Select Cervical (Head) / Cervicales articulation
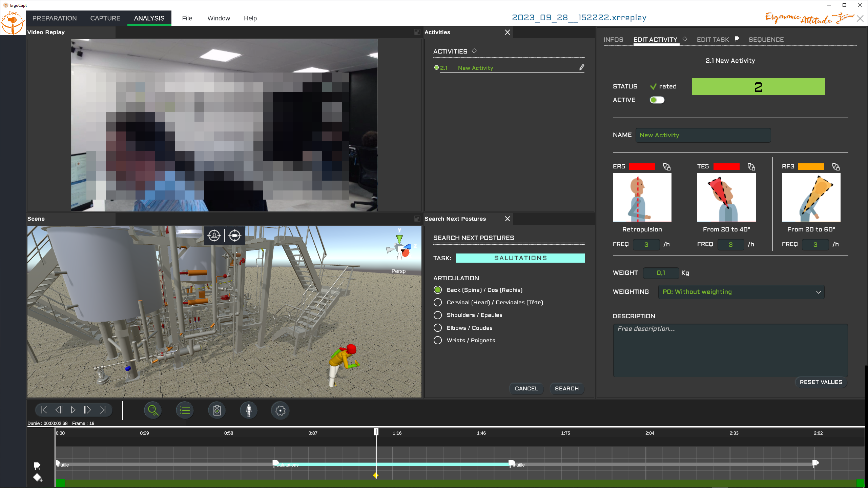The image size is (868, 488). tap(438, 303)
